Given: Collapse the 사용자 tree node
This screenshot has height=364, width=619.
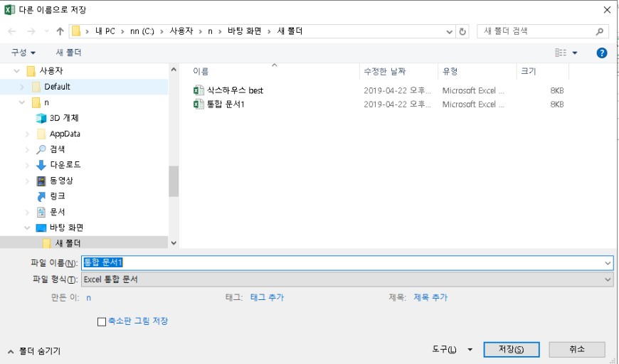Looking at the screenshot, I should 16,71.
